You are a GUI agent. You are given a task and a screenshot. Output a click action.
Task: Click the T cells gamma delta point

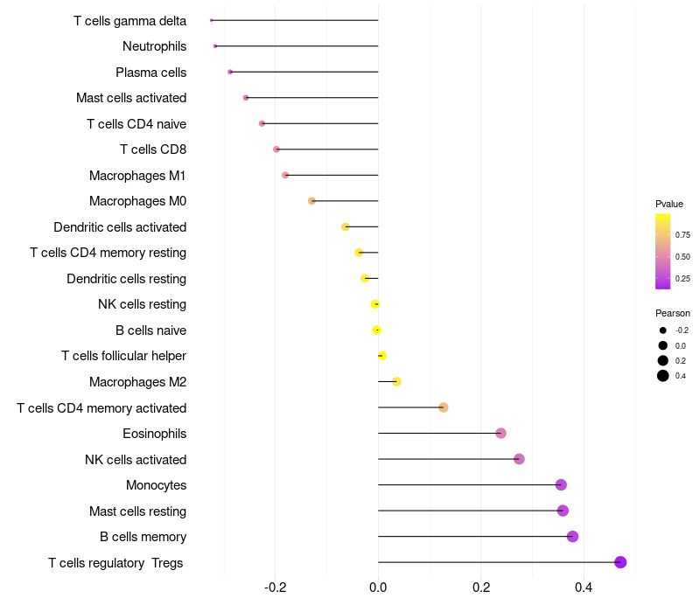pos(211,20)
